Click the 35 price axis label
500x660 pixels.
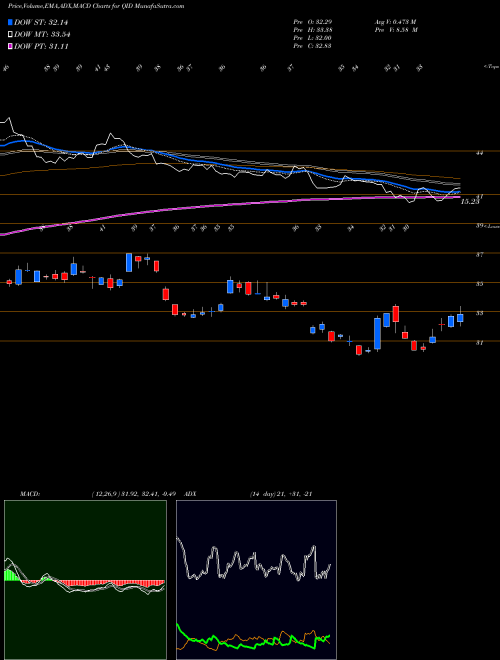click(479, 284)
